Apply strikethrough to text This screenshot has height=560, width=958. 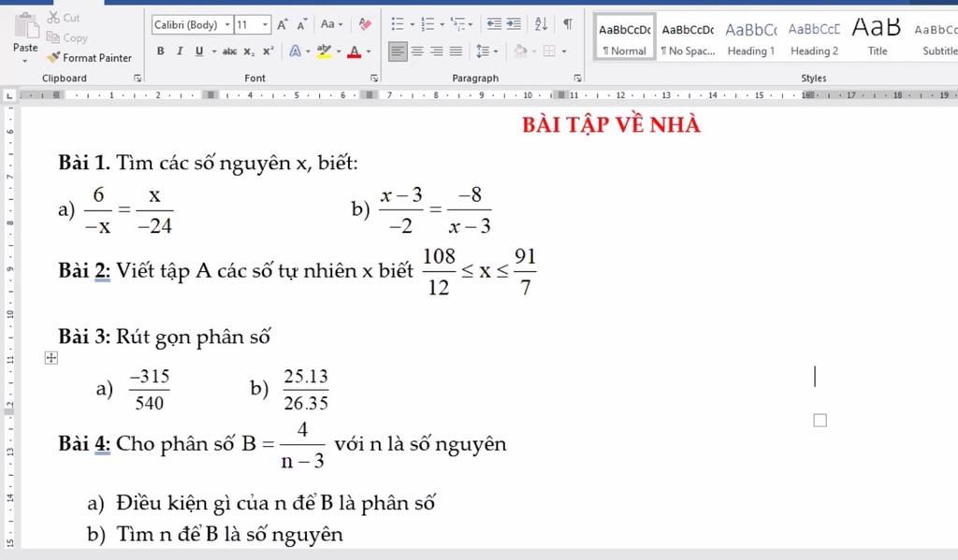pos(229,51)
